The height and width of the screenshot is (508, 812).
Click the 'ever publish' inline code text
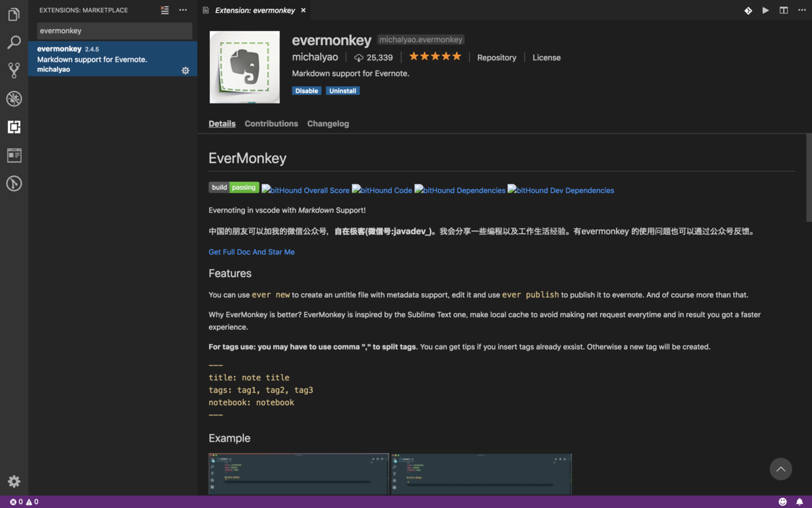tap(531, 295)
